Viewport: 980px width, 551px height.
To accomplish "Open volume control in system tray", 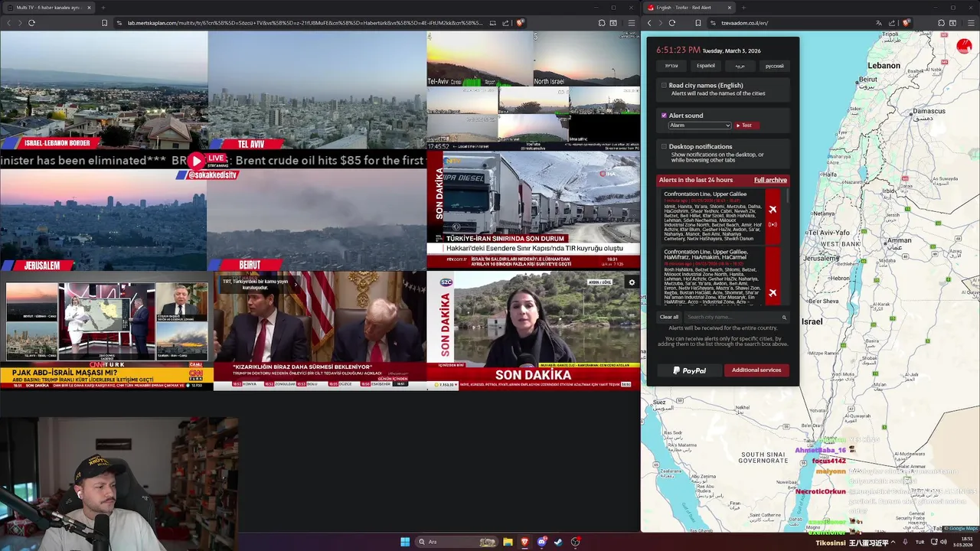I will click(x=943, y=542).
